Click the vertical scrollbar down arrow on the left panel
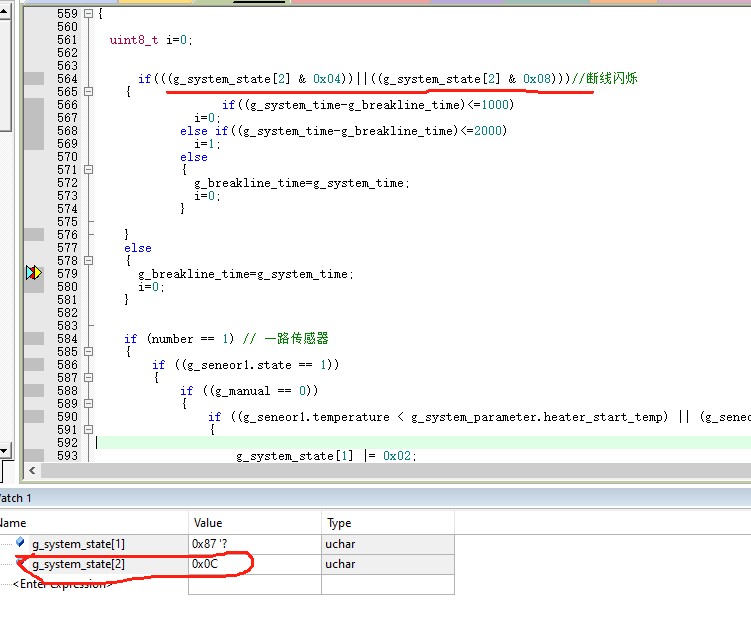751x632 pixels. click(x=4, y=451)
